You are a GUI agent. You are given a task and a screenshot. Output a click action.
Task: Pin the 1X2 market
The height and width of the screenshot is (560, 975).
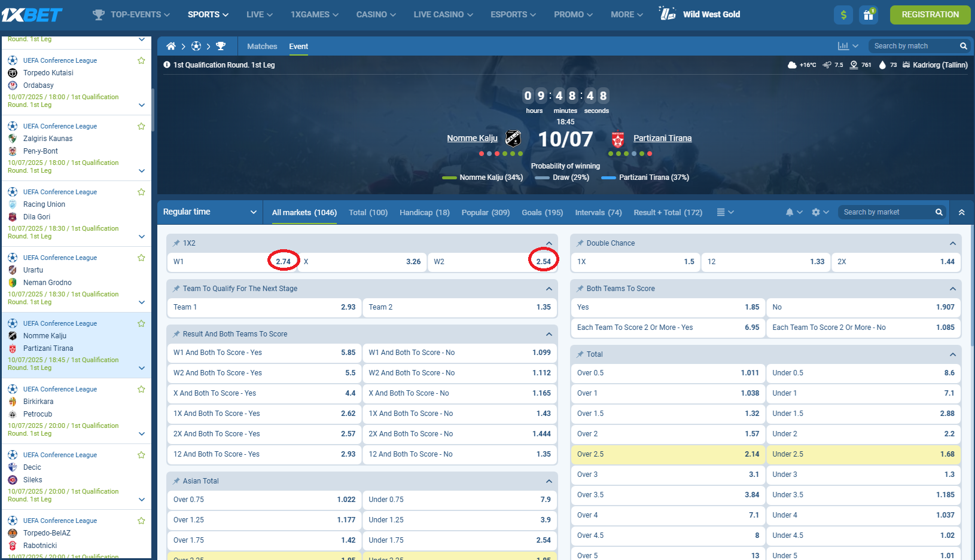click(x=176, y=243)
